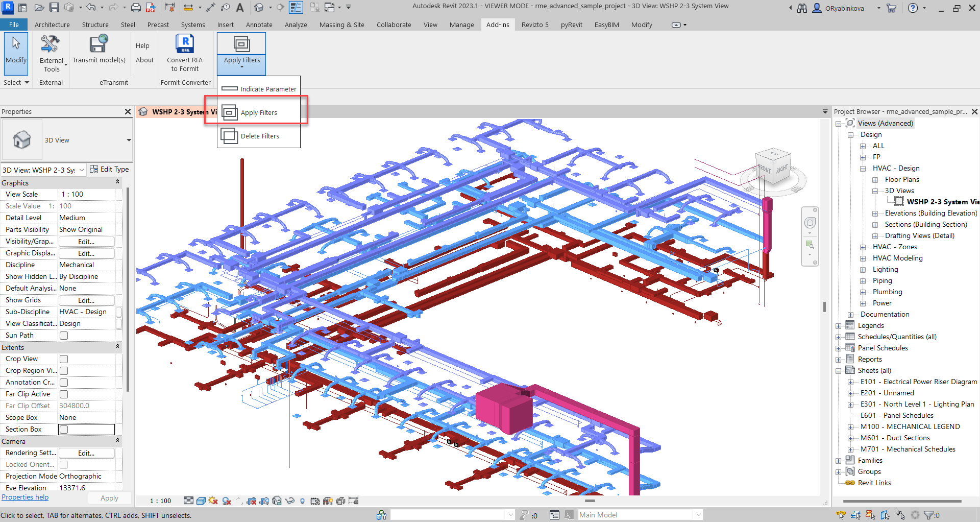Viewport: 980px width, 522px height.
Task: Enable the Section Box checkbox
Action: (64, 430)
